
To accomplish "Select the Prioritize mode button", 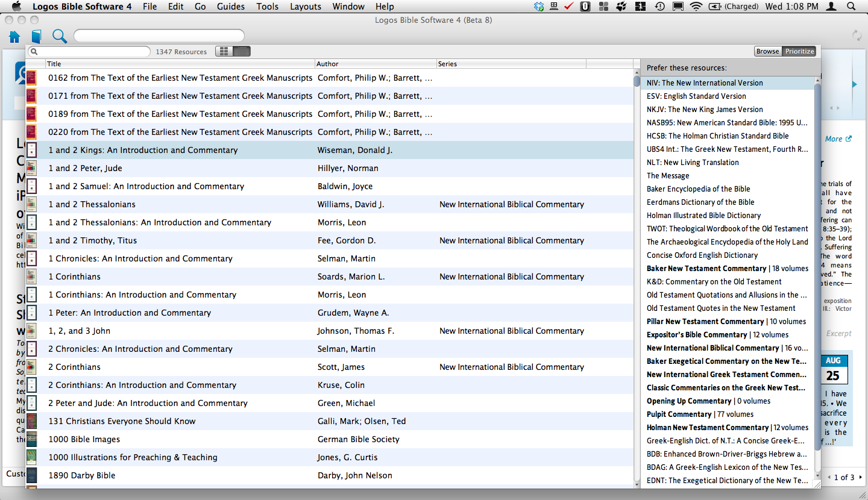I will pyautogui.click(x=799, y=51).
